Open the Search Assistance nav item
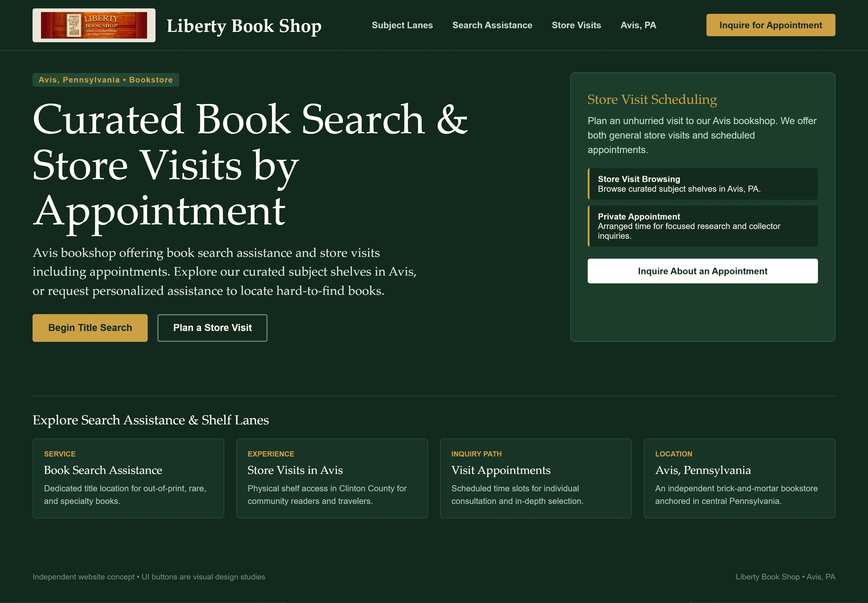 (492, 25)
